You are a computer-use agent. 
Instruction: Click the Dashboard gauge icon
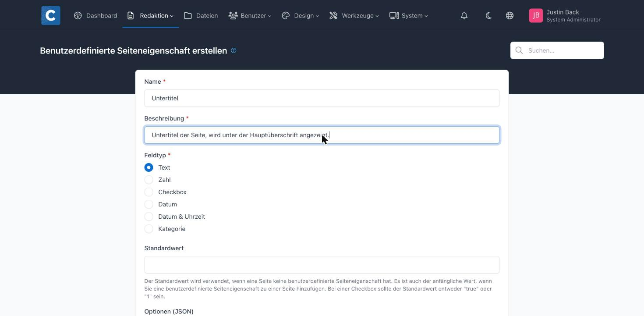78,15
